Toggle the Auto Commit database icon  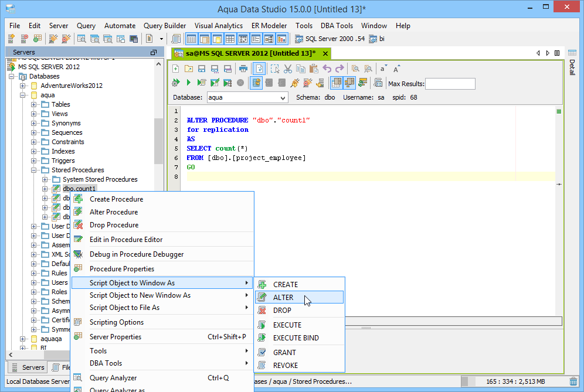[256, 83]
